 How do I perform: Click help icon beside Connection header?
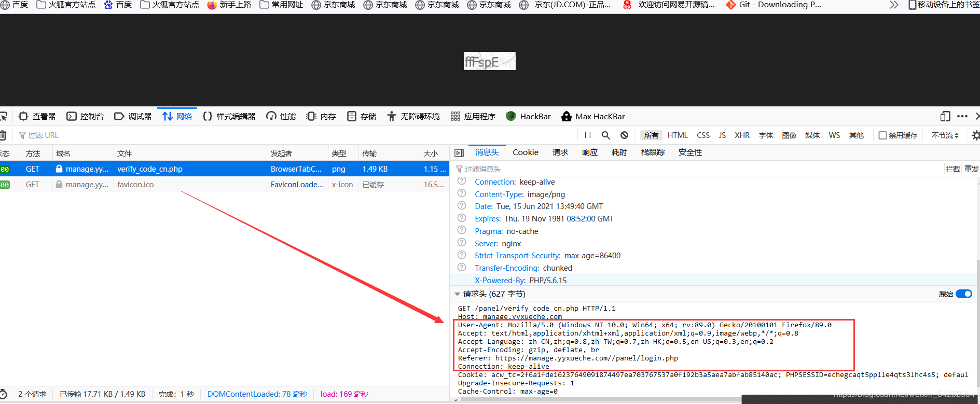coord(462,182)
